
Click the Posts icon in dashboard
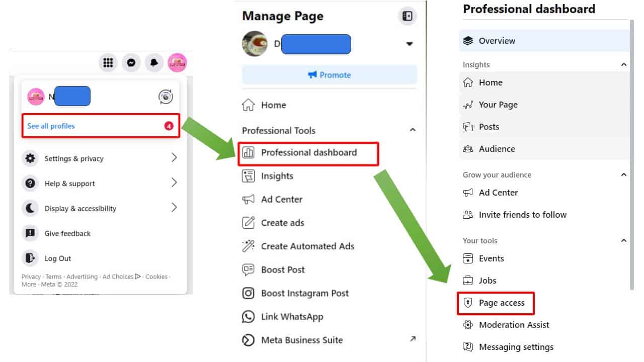click(x=468, y=127)
